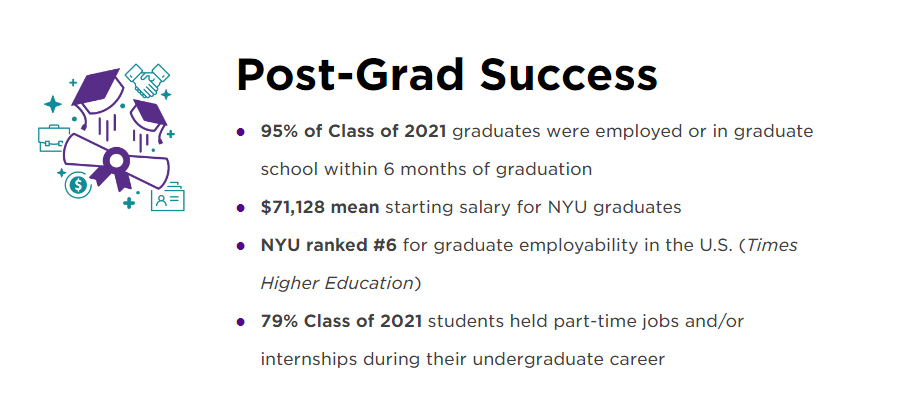The height and width of the screenshot is (404, 903).
Task: Click the smaller graduation cap icon
Action: pos(148,114)
